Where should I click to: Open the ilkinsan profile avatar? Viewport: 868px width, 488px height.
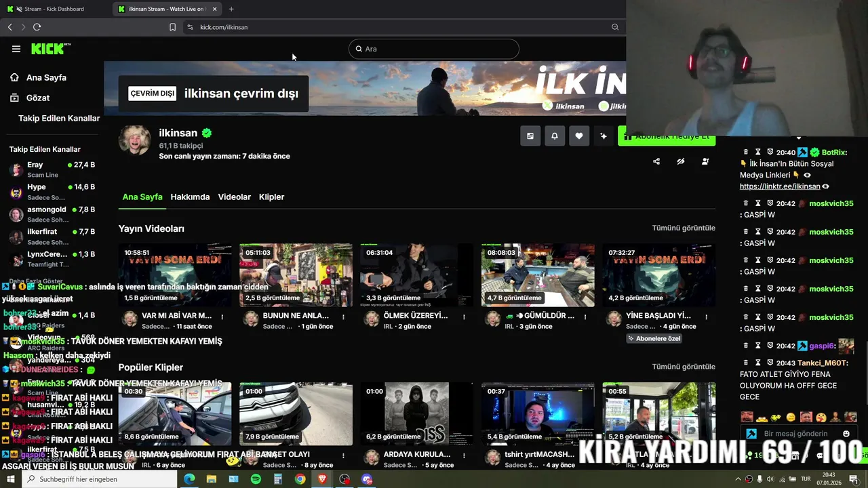point(135,140)
